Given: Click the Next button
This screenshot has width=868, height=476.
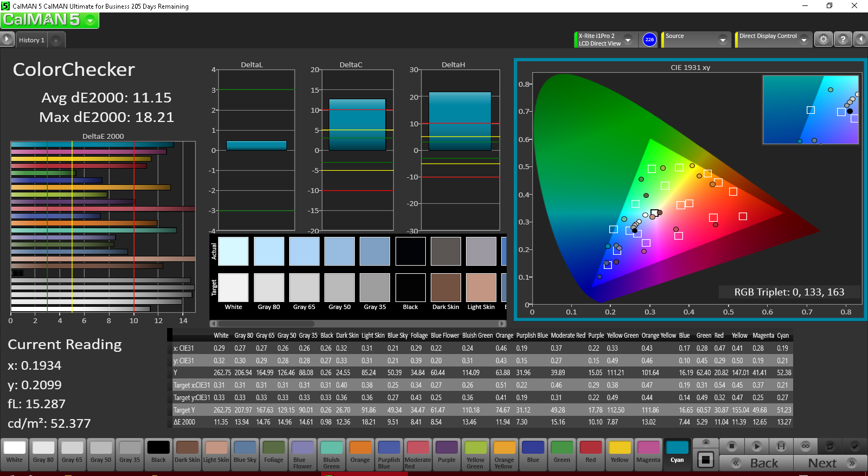Looking at the screenshot, I should 830,463.
